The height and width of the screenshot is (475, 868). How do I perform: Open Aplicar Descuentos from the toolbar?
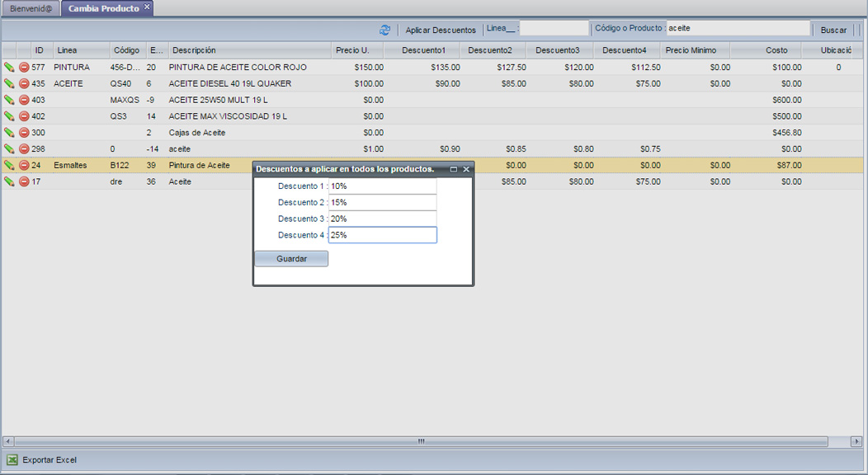coord(441,30)
